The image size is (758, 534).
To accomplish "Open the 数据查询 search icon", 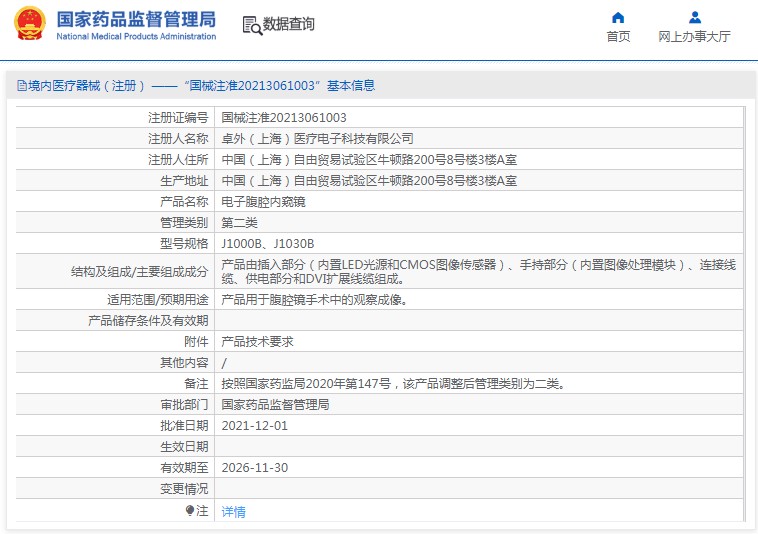I will click(252, 25).
